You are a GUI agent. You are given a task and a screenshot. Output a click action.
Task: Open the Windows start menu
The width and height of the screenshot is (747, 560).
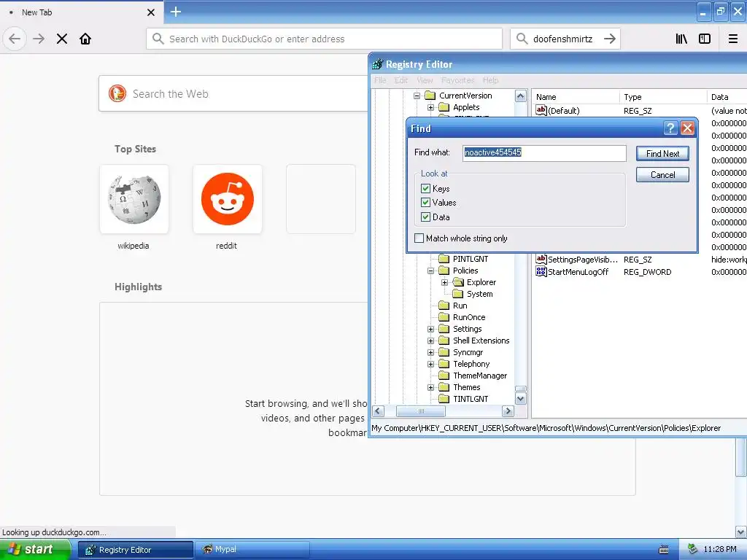(35, 550)
